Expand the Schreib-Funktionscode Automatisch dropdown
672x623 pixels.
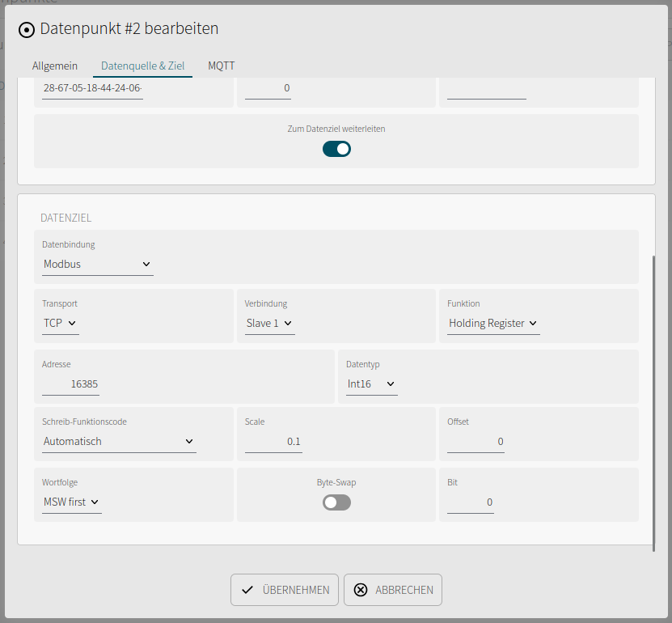[x=119, y=442]
